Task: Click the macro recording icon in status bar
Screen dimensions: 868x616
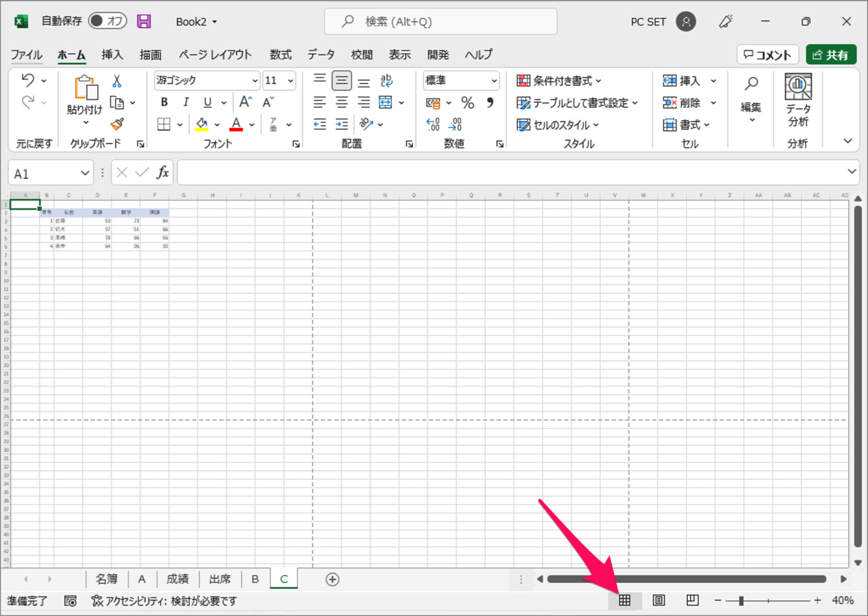Action: [70, 601]
